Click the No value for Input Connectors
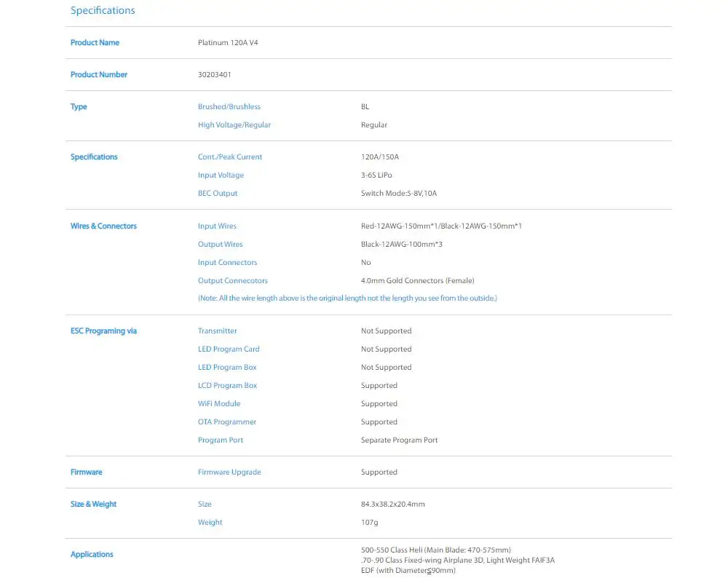 (366, 262)
